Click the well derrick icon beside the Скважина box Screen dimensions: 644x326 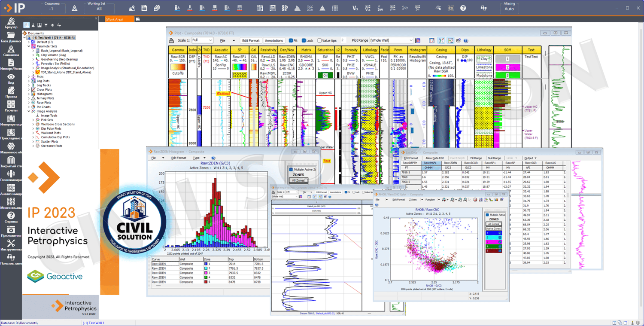[x=75, y=8]
